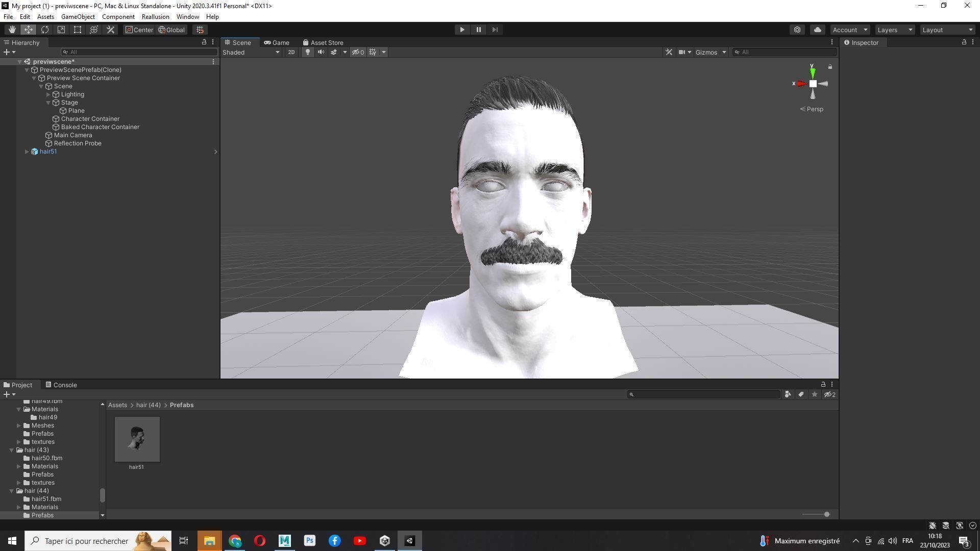This screenshot has height=551, width=980.
Task: Open Collab service icon
Action: 797,30
